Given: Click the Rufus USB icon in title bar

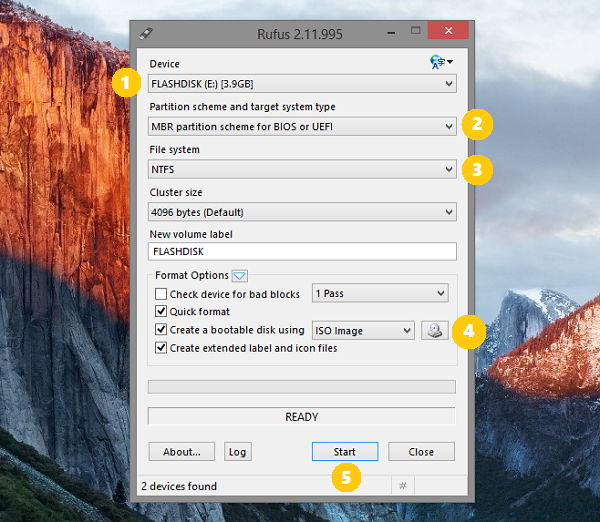Looking at the screenshot, I should pyautogui.click(x=146, y=34).
